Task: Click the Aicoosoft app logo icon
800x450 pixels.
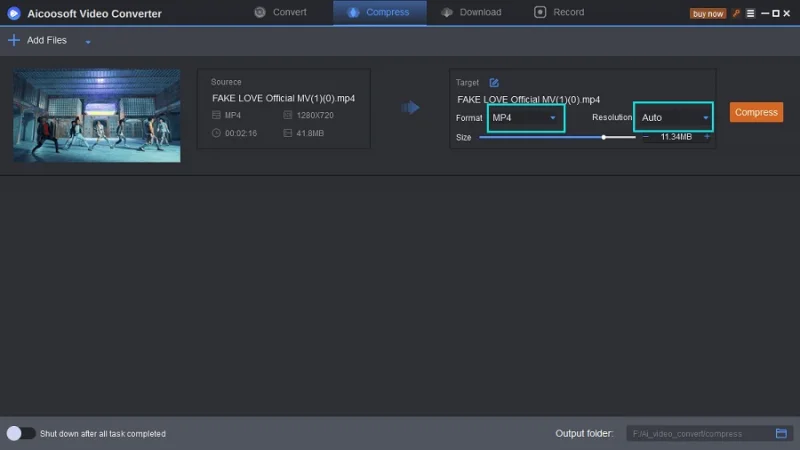Action: [14, 13]
